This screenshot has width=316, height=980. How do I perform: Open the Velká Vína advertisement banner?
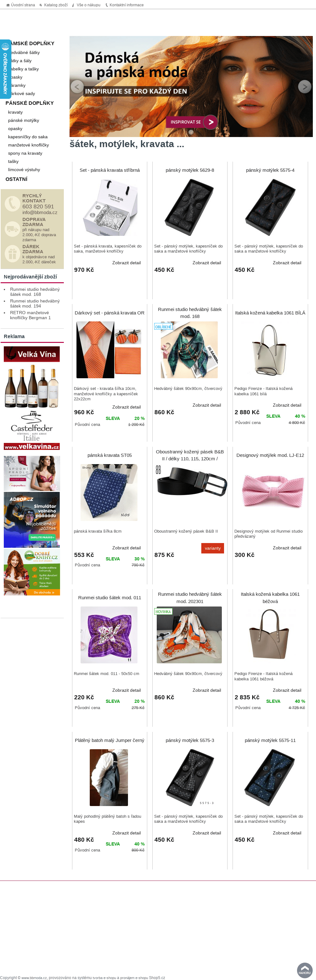coord(32,398)
